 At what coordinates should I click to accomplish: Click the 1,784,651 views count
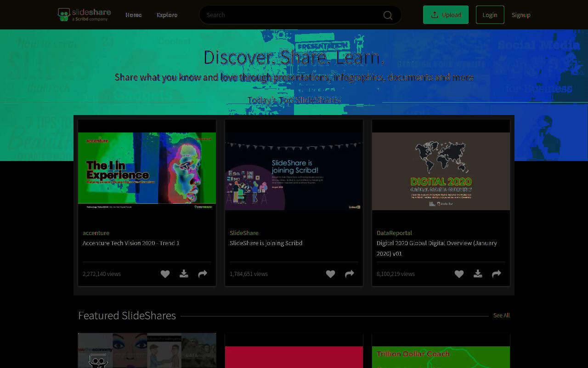point(249,274)
